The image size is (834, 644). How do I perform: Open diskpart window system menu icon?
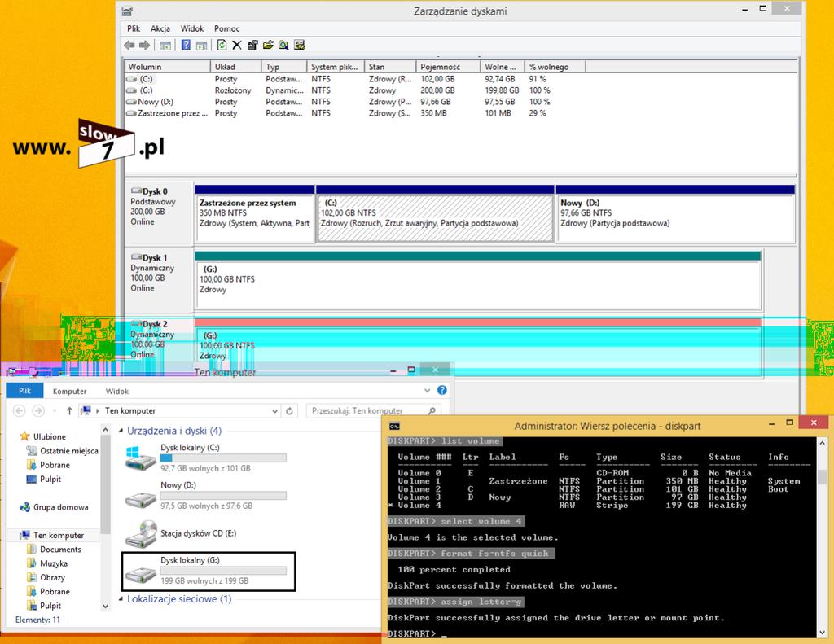[x=394, y=426]
